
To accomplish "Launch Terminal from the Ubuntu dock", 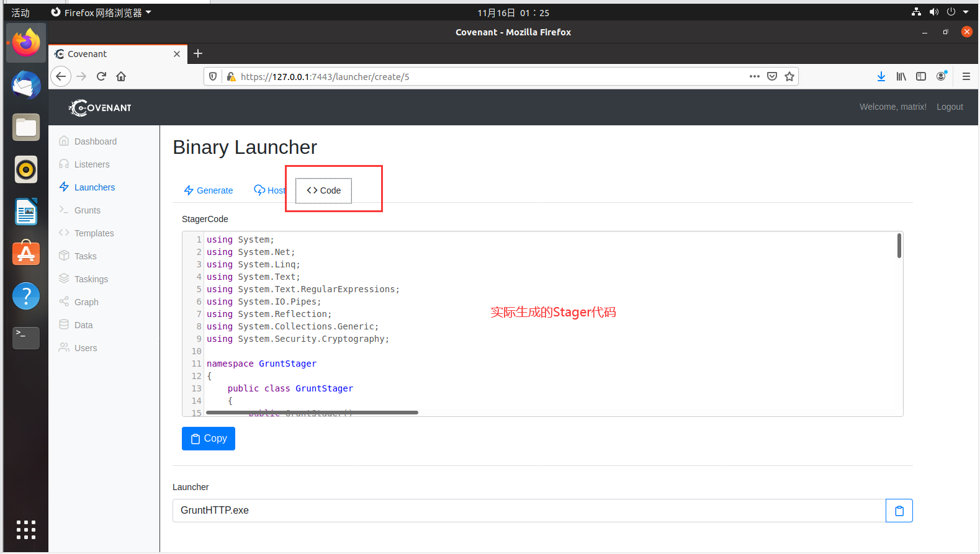I will tap(26, 338).
